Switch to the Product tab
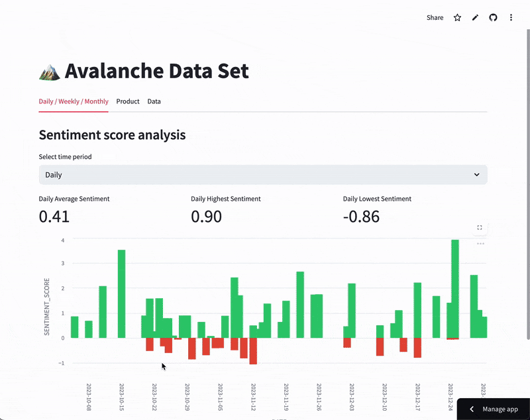Screen dimensions: 530x420 click(128, 101)
